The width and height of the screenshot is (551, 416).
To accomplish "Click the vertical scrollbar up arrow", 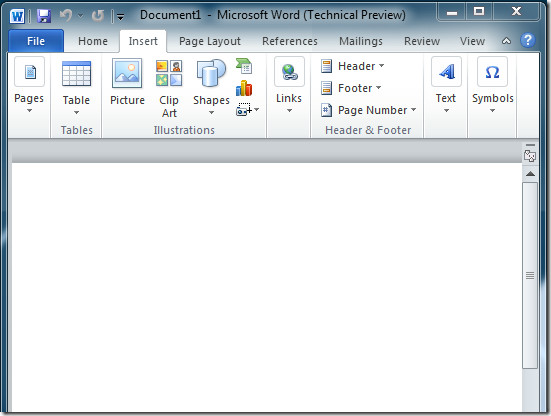I will (530, 174).
